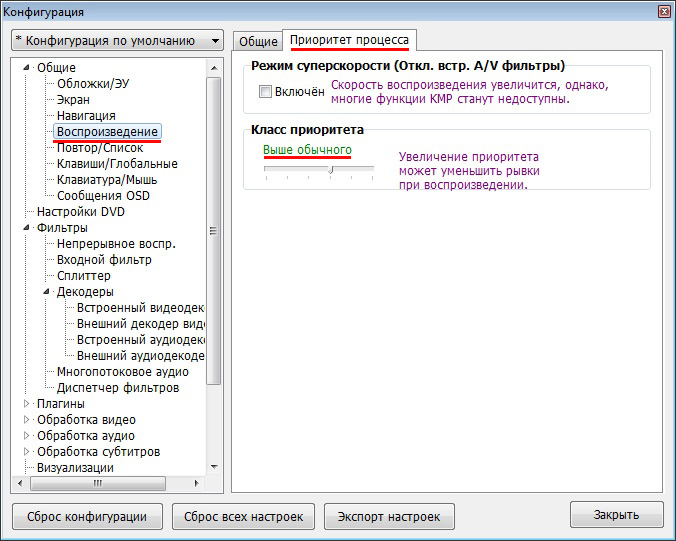Open the configuration preset dropdown
Viewport: 676px width, 541px height.
pos(117,41)
